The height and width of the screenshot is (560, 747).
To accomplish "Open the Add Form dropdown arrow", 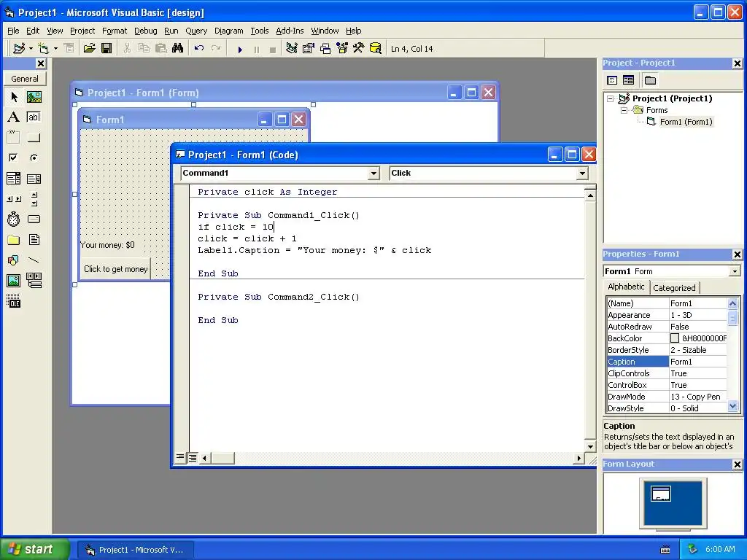I will [x=55, y=48].
